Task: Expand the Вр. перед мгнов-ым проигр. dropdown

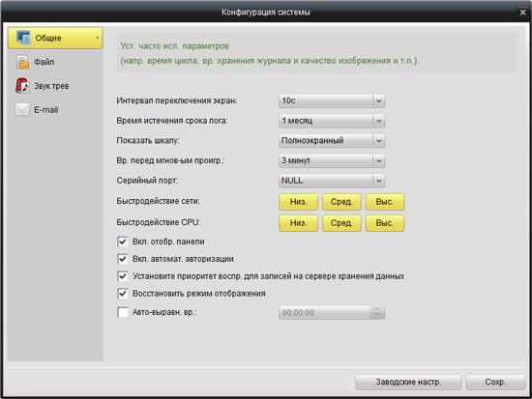Action: [x=332, y=160]
